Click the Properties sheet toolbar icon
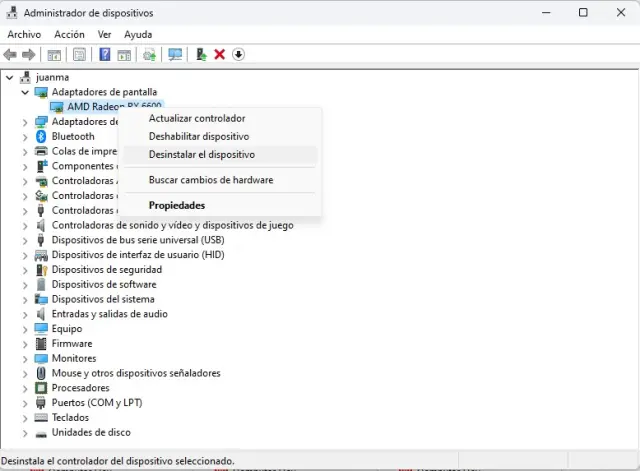640x471 pixels. pyautogui.click(x=79, y=54)
